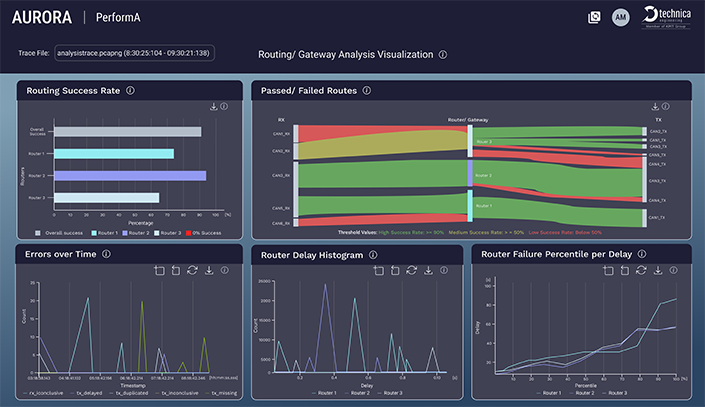Click the window copy icon next to AM avatar
The width and height of the screenshot is (705, 407).
click(594, 17)
